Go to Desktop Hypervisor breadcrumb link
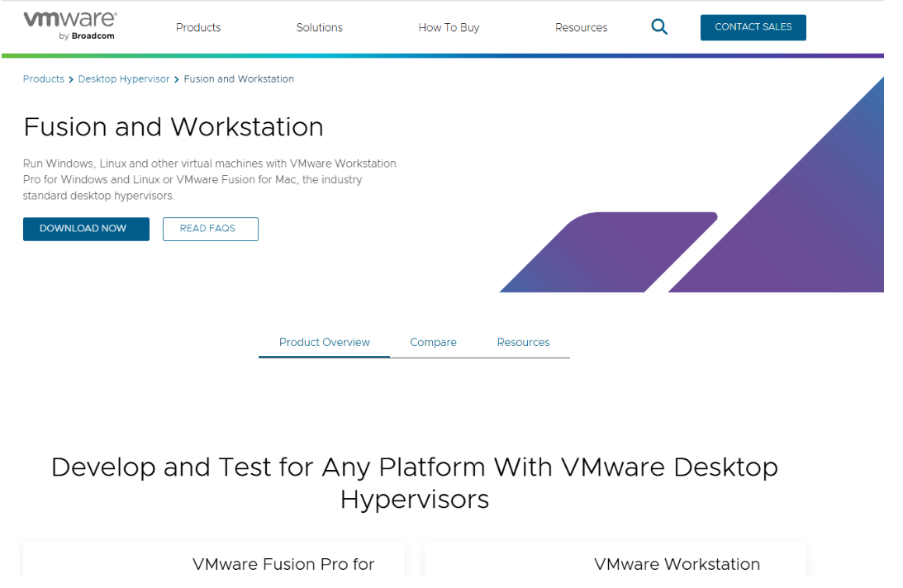 pyautogui.click(x=124, y=79)
